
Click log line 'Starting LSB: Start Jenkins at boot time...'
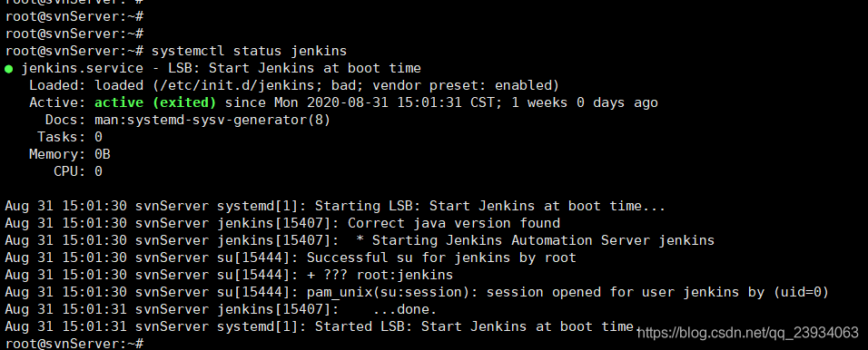tap(335, 206)
